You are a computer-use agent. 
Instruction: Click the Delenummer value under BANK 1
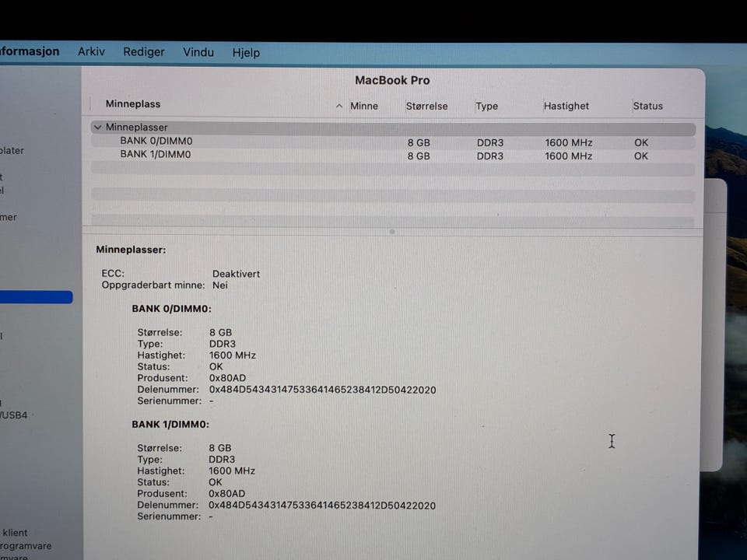pos(322,506)
